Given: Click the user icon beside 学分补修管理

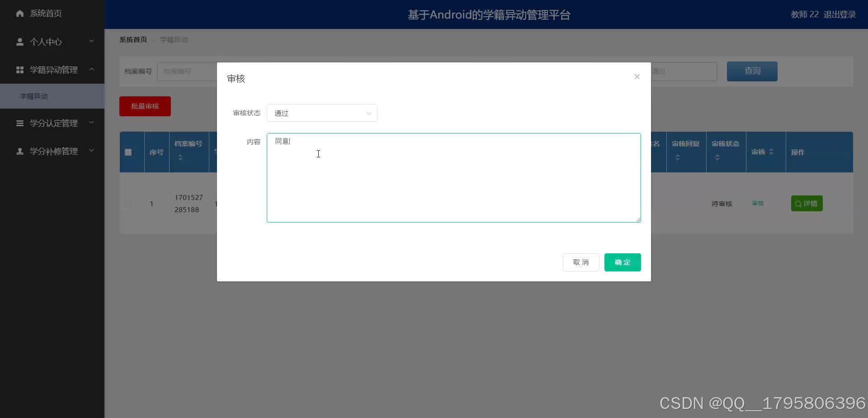Looking at the screenshot, I should [20, 151].
